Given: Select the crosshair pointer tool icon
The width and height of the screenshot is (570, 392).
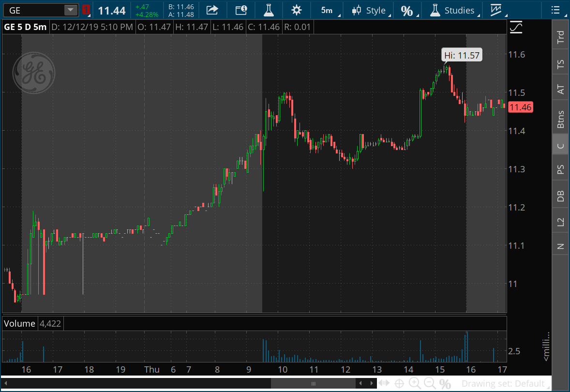Looking at the screenshot, I should [x=399, y=383].
